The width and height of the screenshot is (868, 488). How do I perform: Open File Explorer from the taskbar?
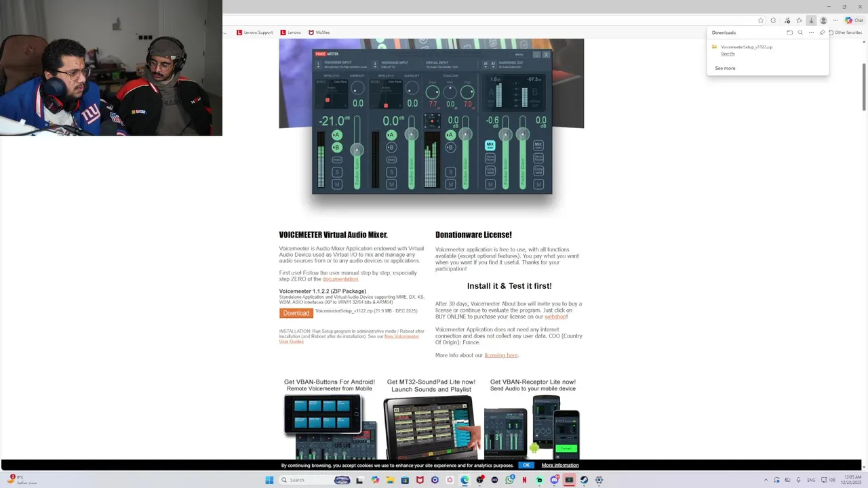coord(391,480)
